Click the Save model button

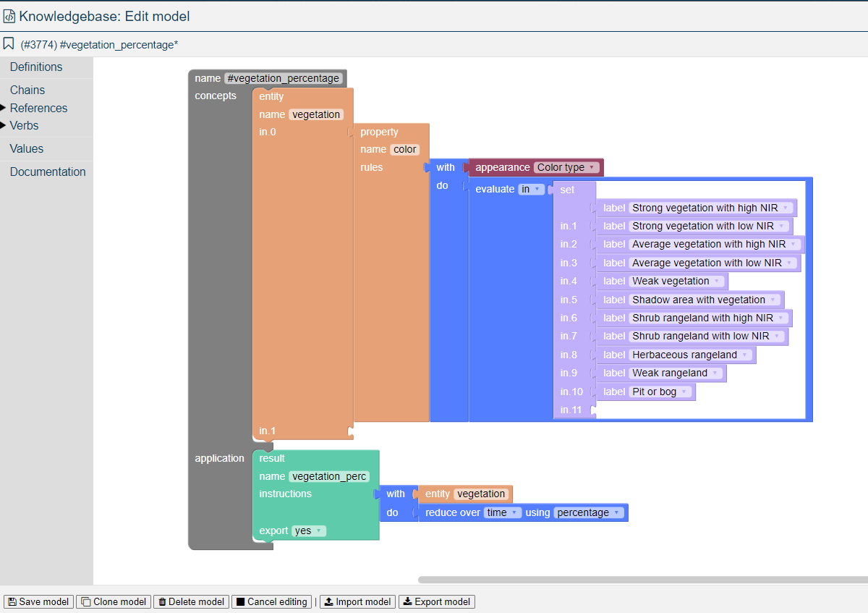pos(38,601)
